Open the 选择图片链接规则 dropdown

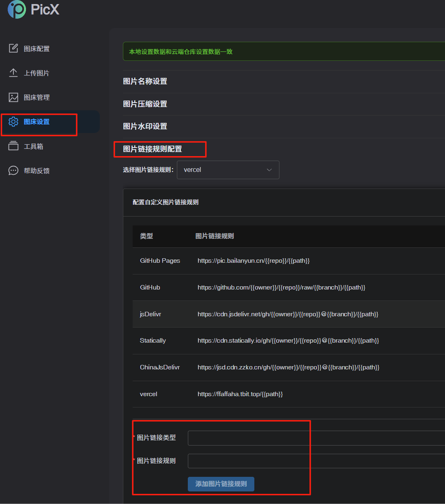[x=228, y=170]
